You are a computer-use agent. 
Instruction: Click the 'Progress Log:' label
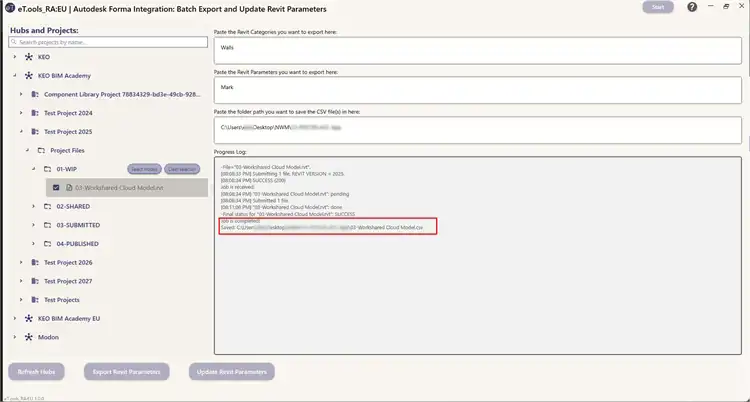click(230, 152)
